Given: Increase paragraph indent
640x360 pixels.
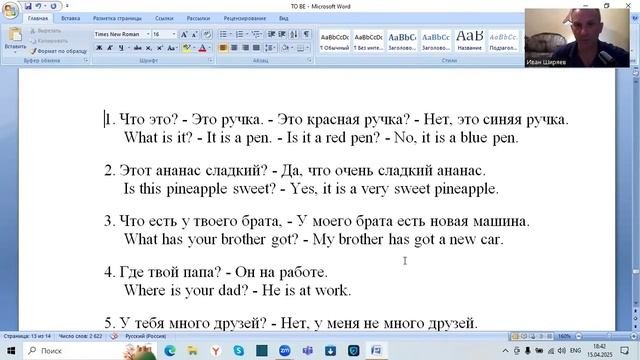Looking at the screenshot, I should pyautogui.click(x=282, y=34).
